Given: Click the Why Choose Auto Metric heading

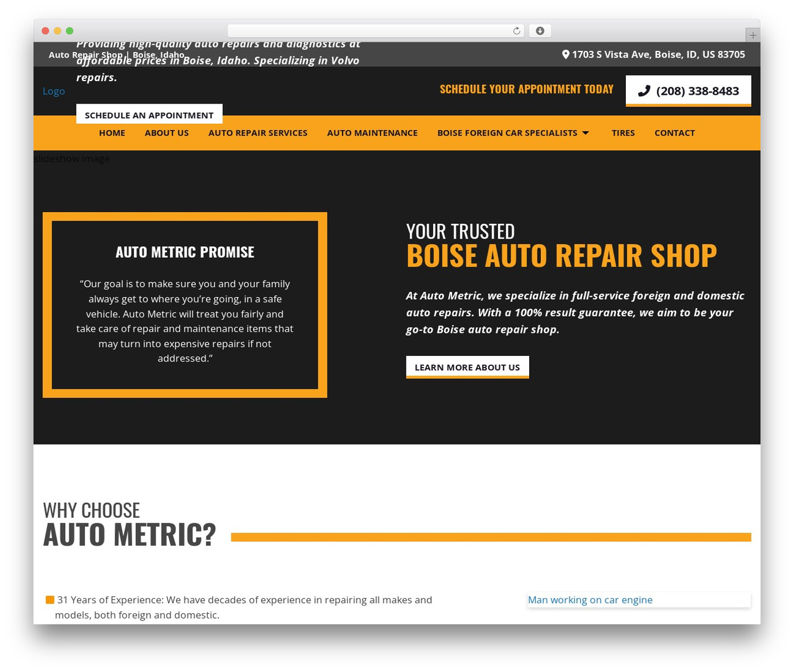Looking at the screenshot, I should (x=130, y=524).
